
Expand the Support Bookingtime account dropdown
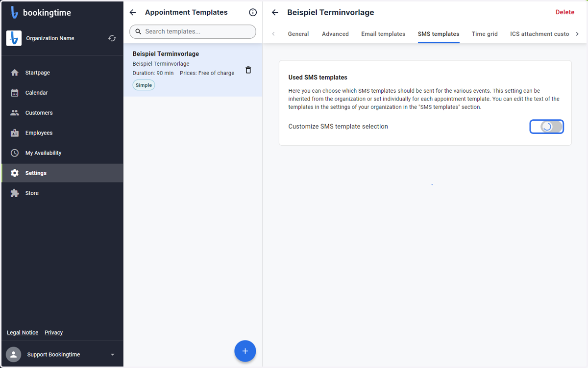coord(112,355)
